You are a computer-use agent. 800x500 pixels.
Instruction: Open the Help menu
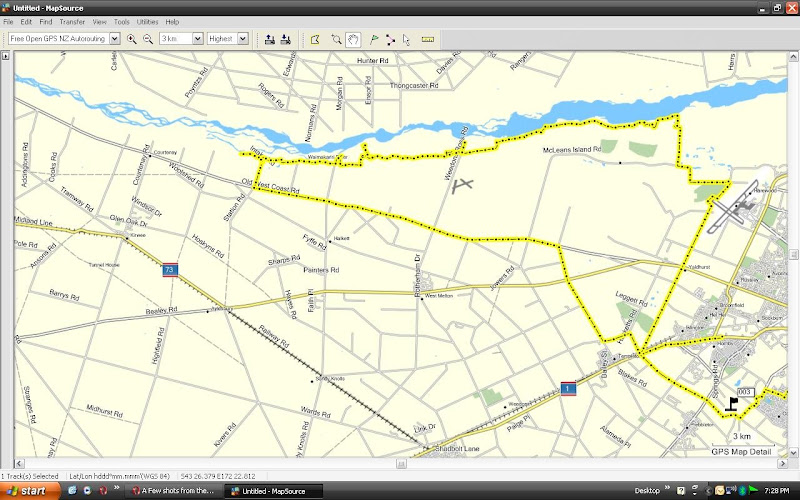pyautogui.click(x=172, y=22)
